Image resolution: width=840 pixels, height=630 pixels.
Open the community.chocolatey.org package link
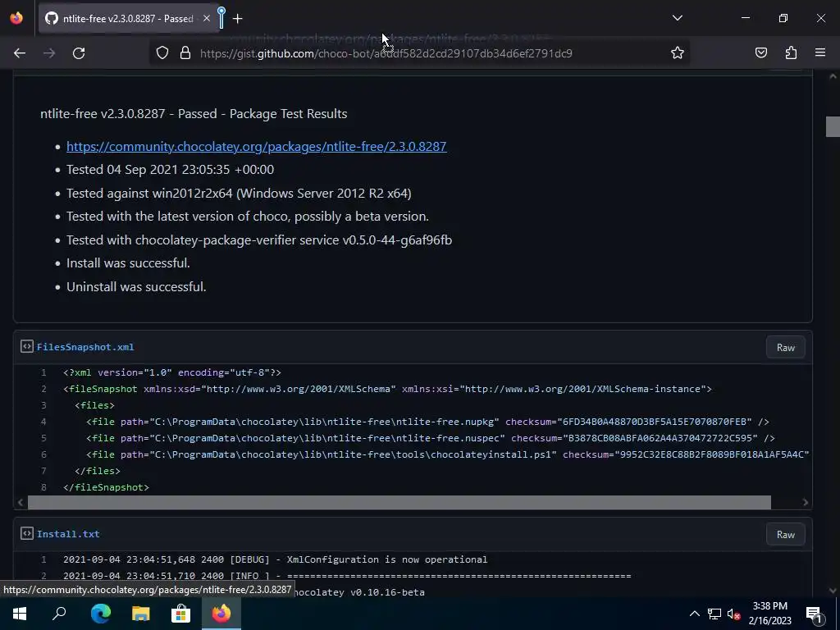[x=256, y=146]
